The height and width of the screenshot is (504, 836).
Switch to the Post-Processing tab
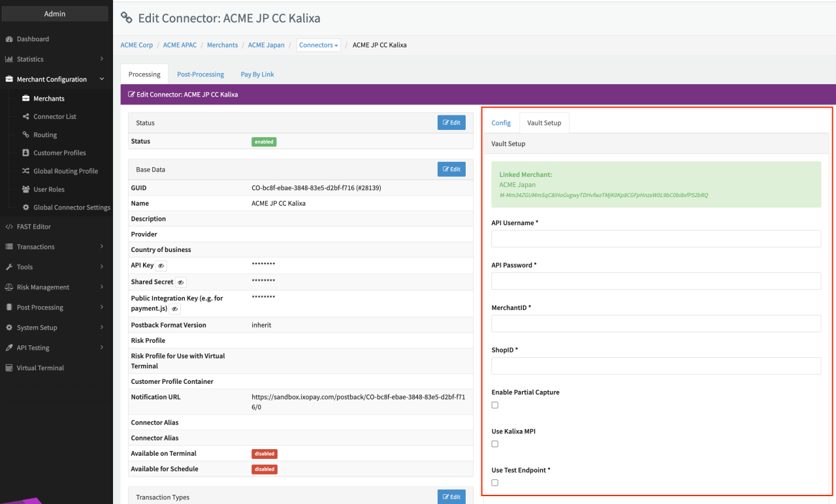(201, 74)
